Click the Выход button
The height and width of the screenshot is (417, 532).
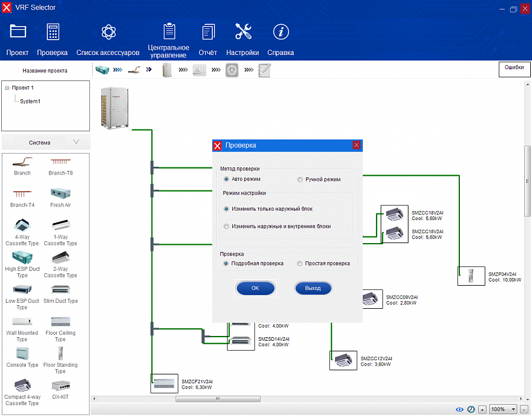pos(313,288)
